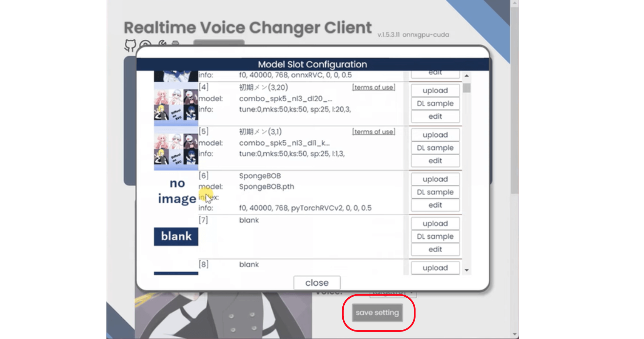Click upload for the SpongeBOB slot
The height and width of the screenshot is (339, 644).
pos(435,179)
